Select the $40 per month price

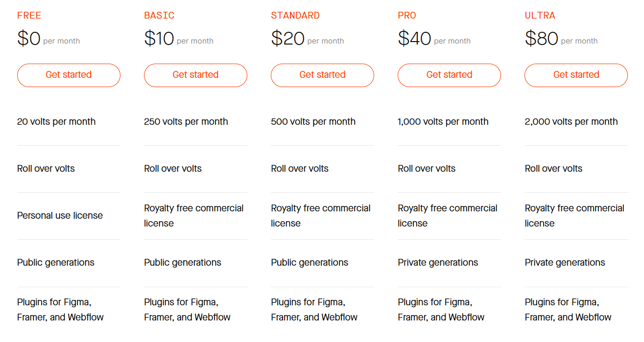pos(433,39)
